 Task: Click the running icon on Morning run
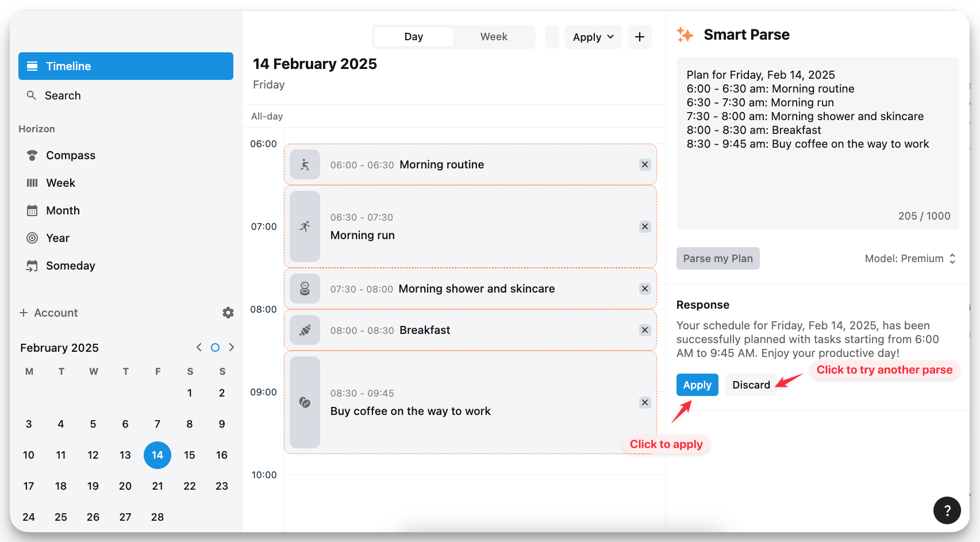[x=305, y=226]
